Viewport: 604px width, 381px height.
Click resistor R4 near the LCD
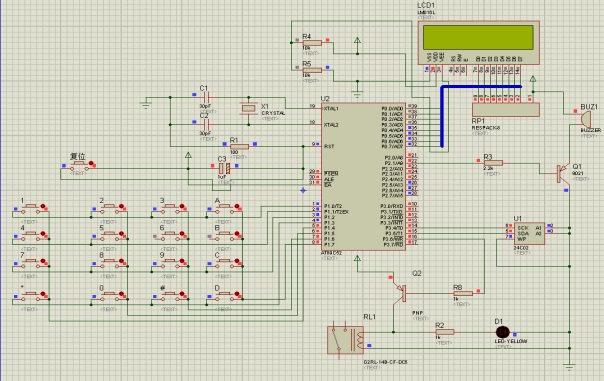point(312,43)
